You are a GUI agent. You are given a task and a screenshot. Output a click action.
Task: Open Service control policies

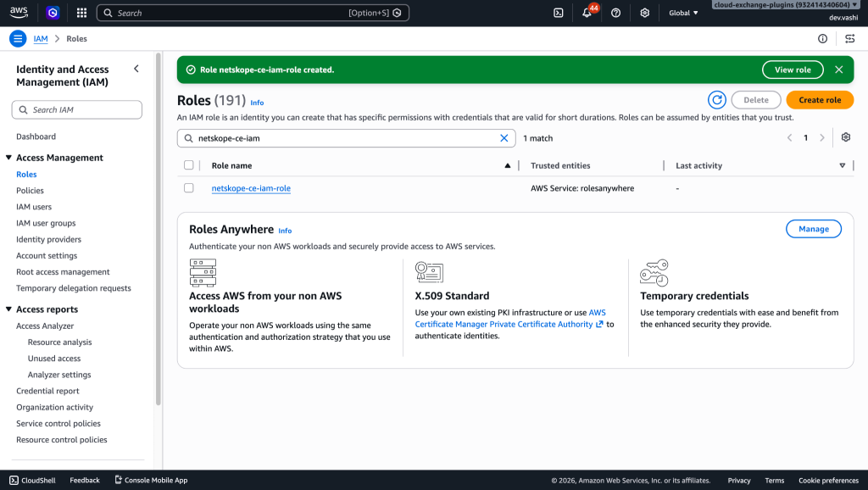58,424
